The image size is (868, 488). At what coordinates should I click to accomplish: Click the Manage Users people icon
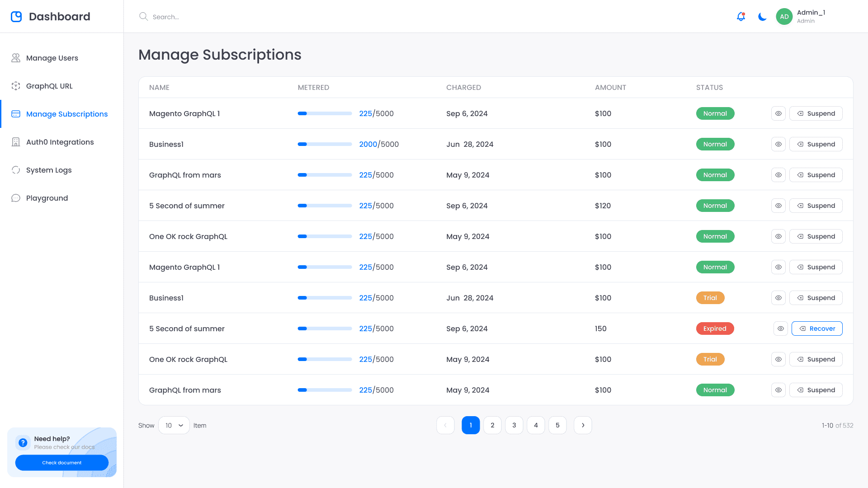click(16, 58)
